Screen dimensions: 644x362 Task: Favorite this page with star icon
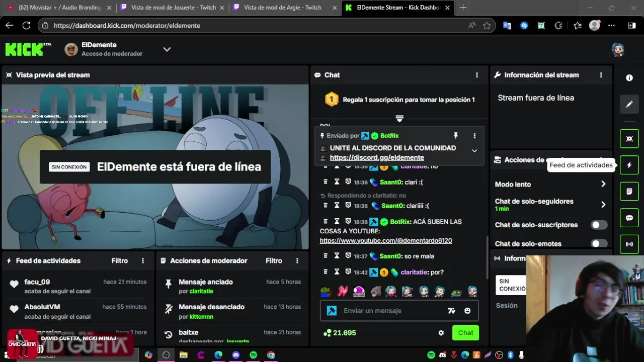pos(487,25)
